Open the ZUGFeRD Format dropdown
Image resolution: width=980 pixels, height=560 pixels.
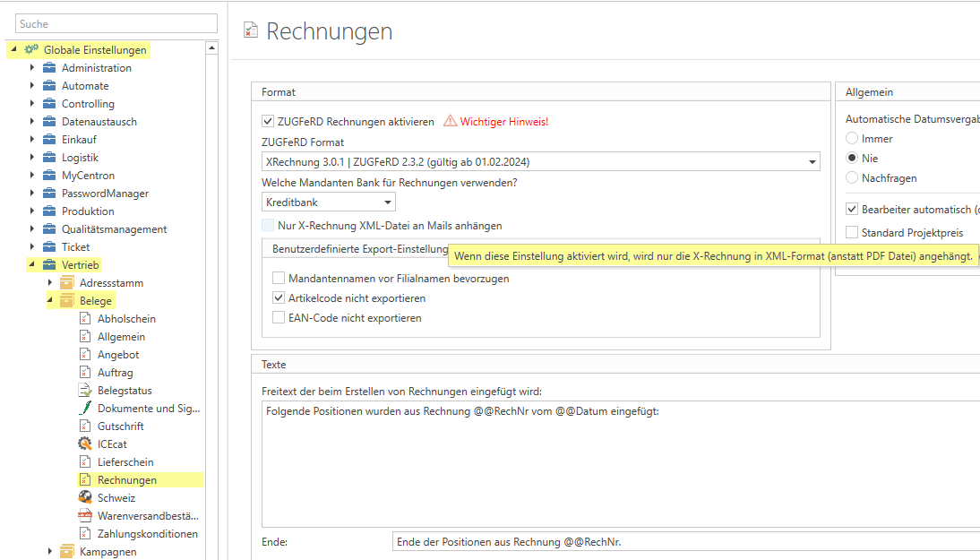point(812,162)
